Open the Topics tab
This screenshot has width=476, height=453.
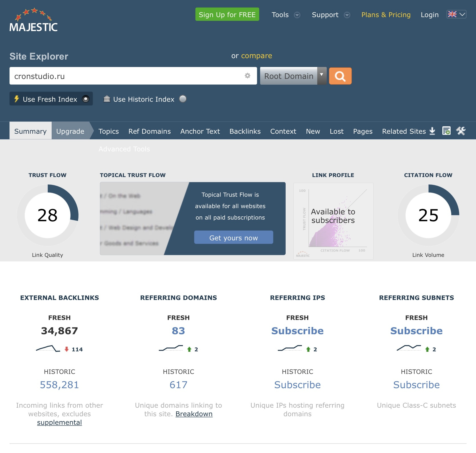click(x=108, y=131)
